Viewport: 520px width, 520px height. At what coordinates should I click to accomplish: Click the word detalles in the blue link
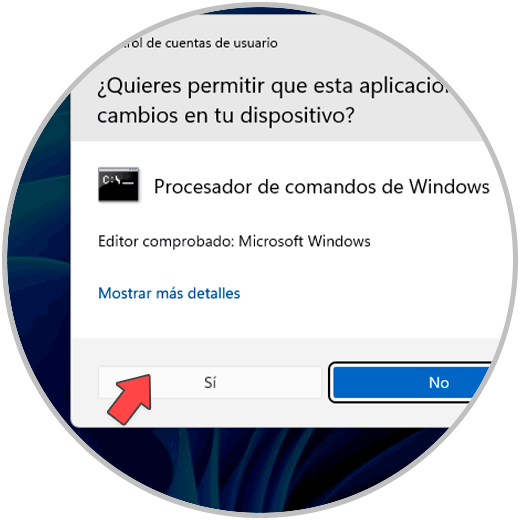click(x=214, y=293)
